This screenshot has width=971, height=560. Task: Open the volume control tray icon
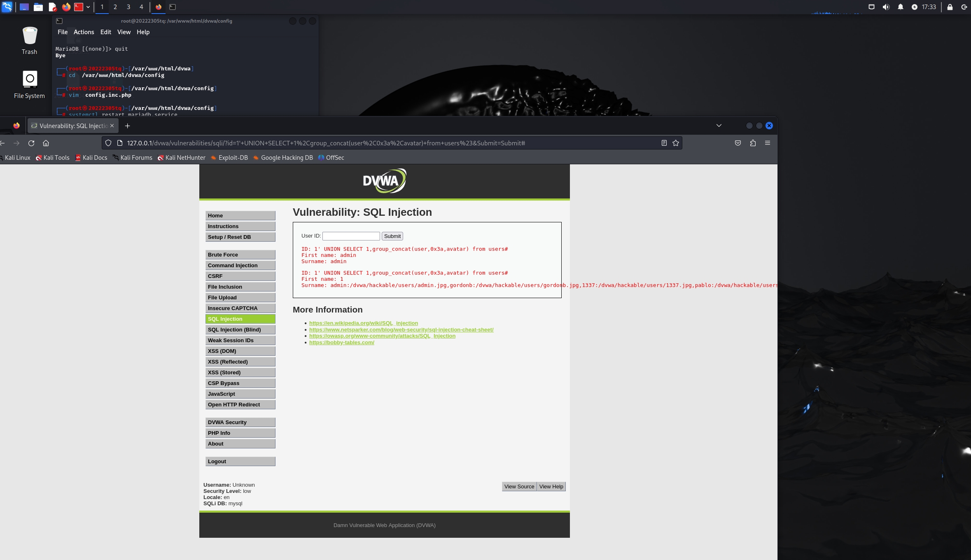tap(886, 7)
